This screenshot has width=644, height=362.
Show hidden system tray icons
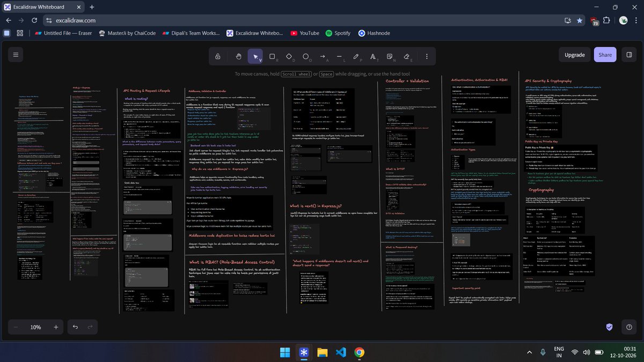coord(529,352)
